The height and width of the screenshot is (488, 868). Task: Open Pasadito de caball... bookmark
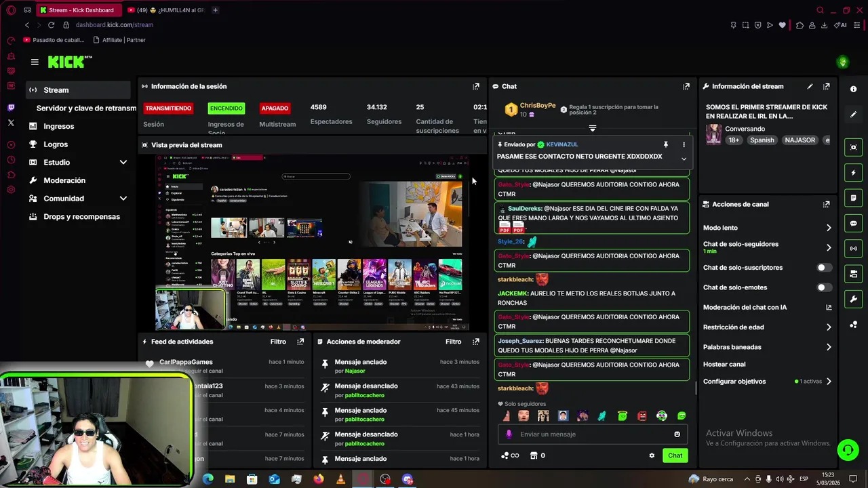click(x=52, y=40)
